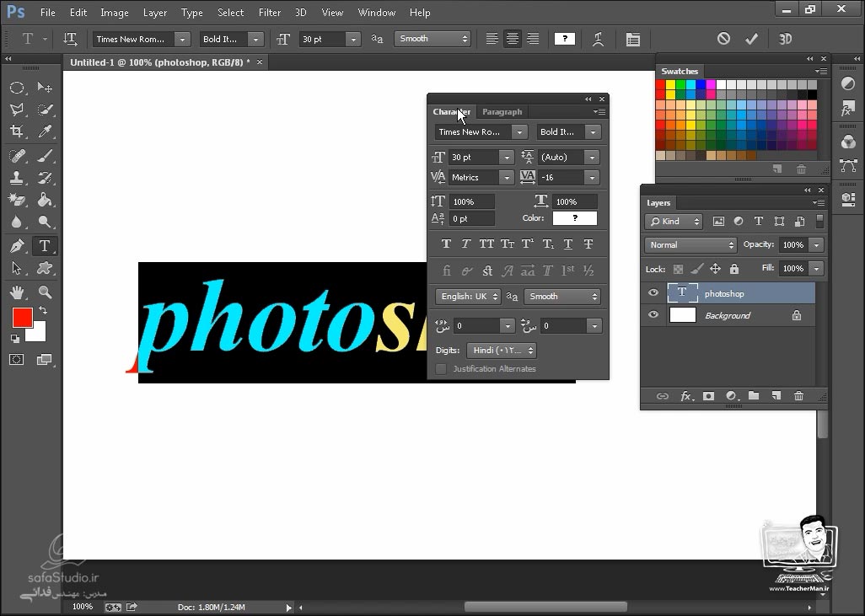Open kerning Metrics dropdown

click(x=507, y=178)
